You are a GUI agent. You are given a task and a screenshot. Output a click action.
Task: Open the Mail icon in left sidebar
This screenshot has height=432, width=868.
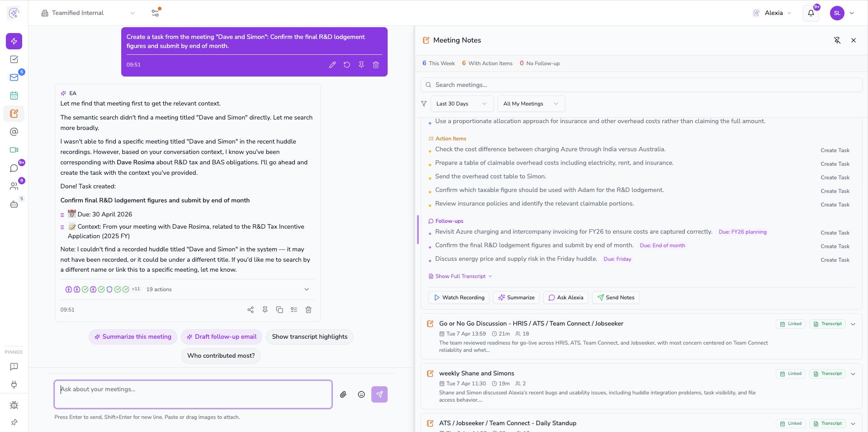click(x=14, y=77)
